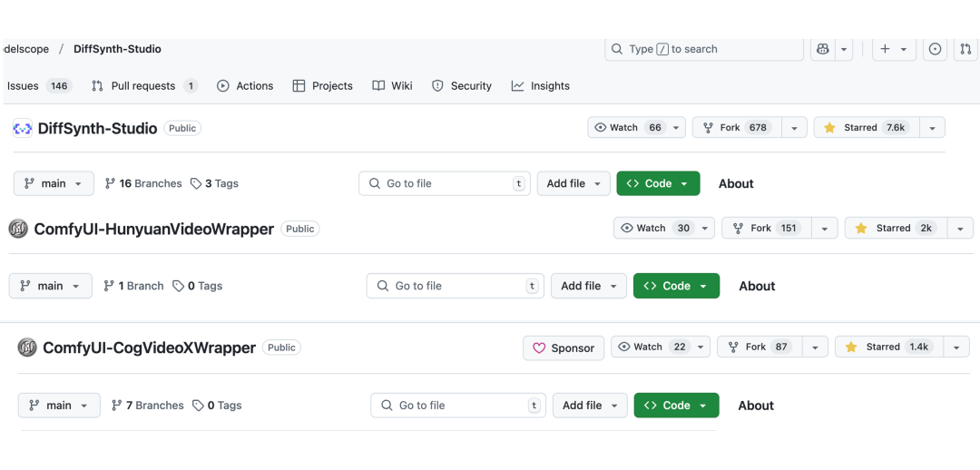View the 16 Branches link
980x470 pixels.
pyautogui.click(x=143, y=184)
